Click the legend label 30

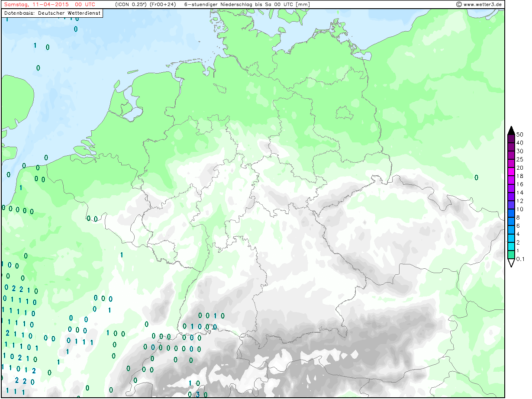tap(520, 151)
